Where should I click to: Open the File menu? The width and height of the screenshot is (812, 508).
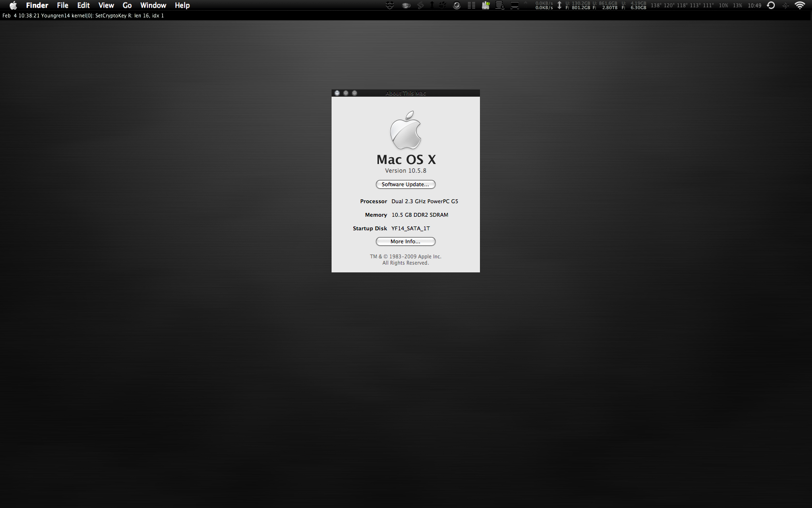point(63,5)
